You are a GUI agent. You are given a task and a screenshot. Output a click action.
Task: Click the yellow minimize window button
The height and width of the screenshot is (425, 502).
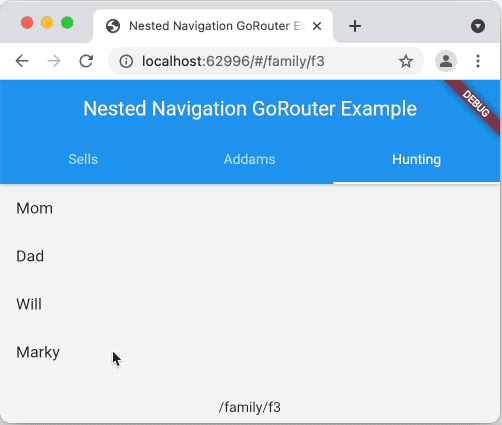tap(47, 23)
